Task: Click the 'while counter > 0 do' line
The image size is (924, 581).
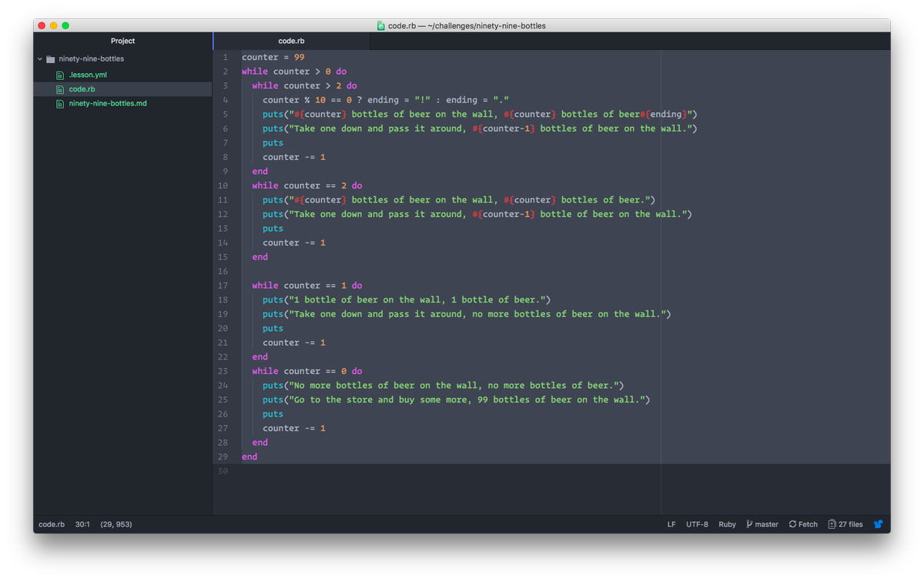Action: click(x=294, y=72)
